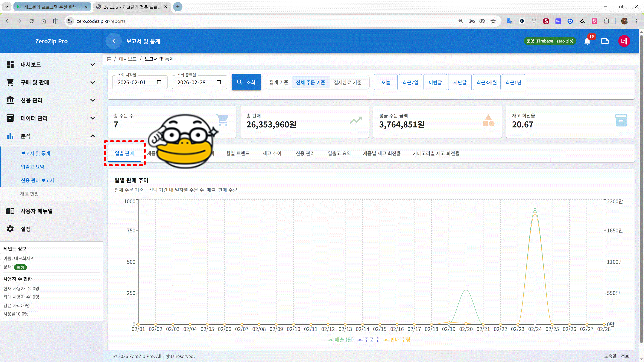
Task: Click the notification bell icon
Action: (x=587, y=41)
